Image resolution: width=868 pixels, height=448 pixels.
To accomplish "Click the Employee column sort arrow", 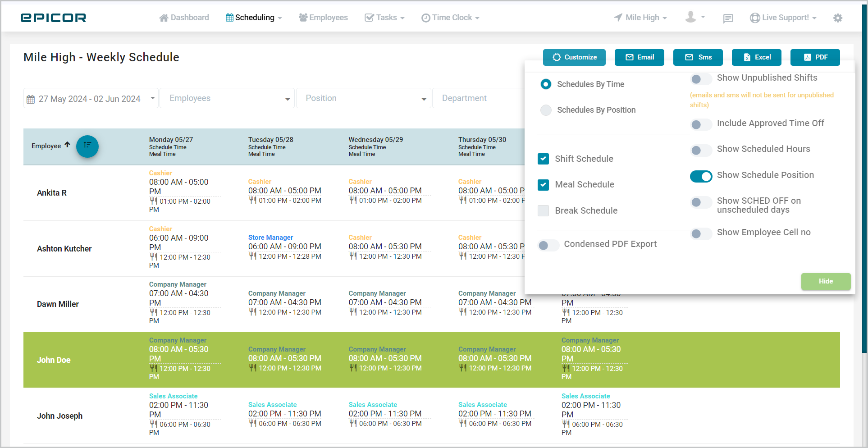I will click(x=67, y=145).
